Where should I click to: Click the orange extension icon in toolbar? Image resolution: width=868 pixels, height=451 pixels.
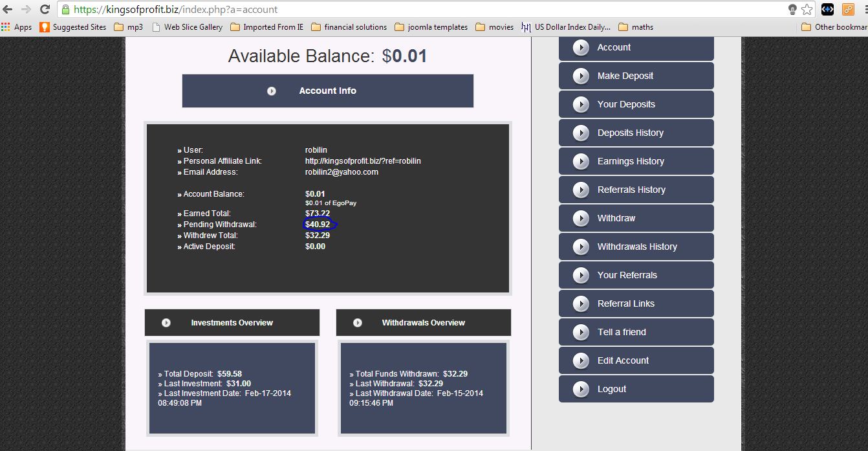(848, 10)
